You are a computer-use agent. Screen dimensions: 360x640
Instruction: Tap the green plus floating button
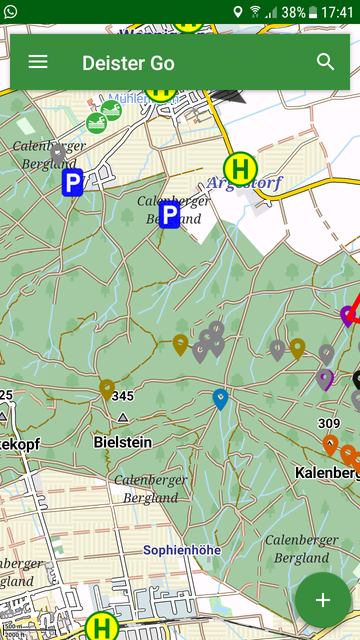(x=323, y=600)
